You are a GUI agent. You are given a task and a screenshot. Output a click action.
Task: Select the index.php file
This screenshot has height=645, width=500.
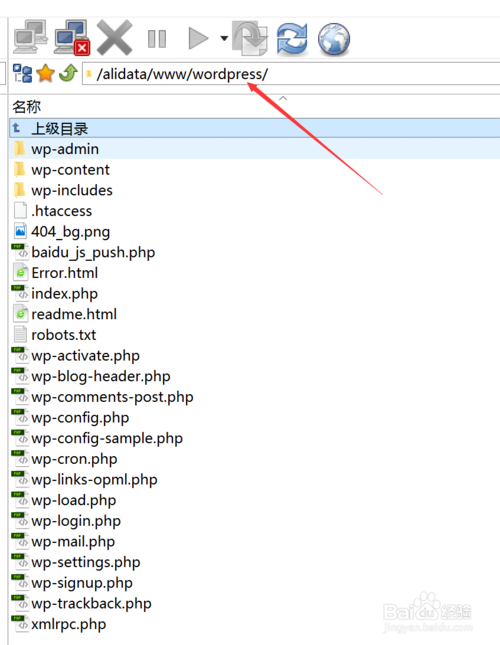[65, 293]
